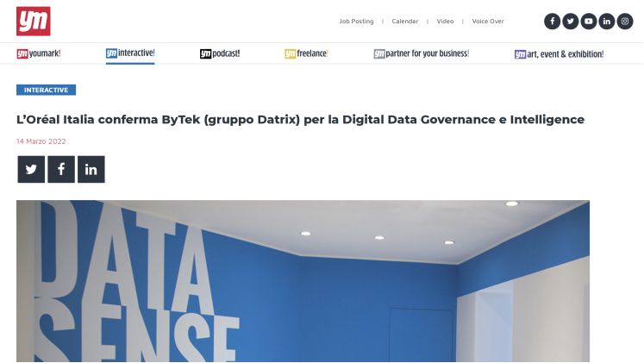Open the Job Posting link

pos(356,22)
